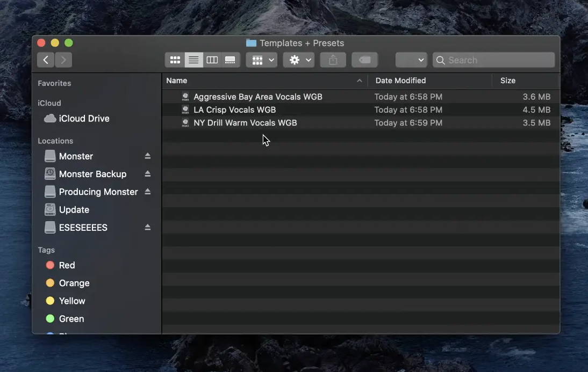Click the iCloud Drive cloud icon
588x372 pixels.
pos(50,119)
